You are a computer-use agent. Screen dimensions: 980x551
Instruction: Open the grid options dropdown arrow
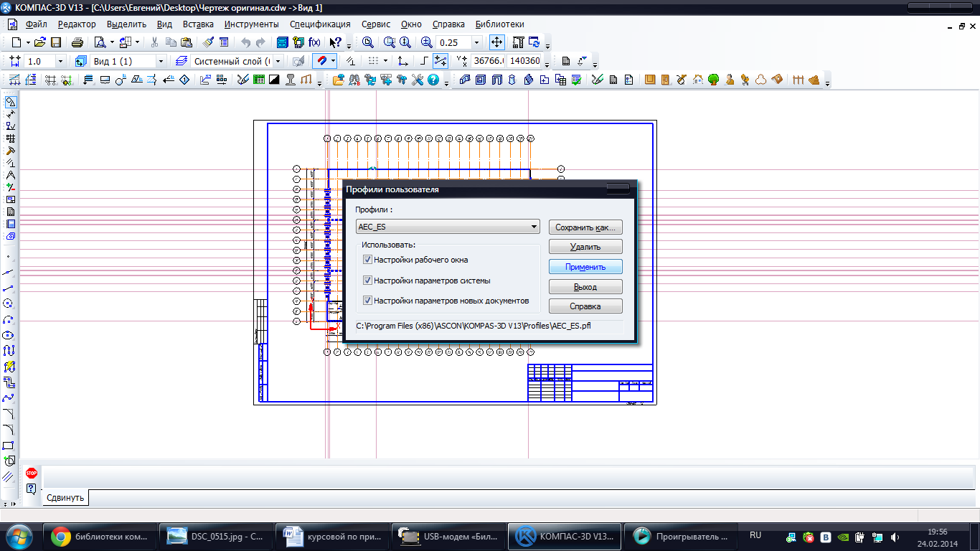coord(385,61)
